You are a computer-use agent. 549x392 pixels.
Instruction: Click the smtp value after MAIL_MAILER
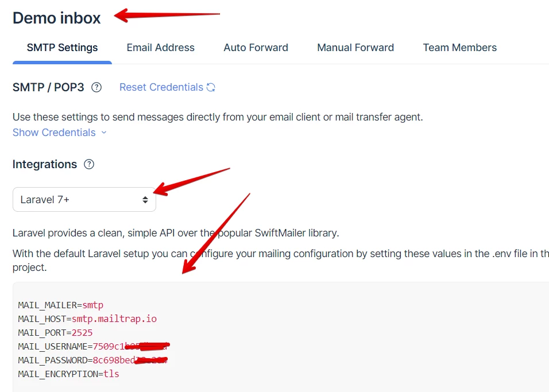pyautogui.click(x=95, y=305)
